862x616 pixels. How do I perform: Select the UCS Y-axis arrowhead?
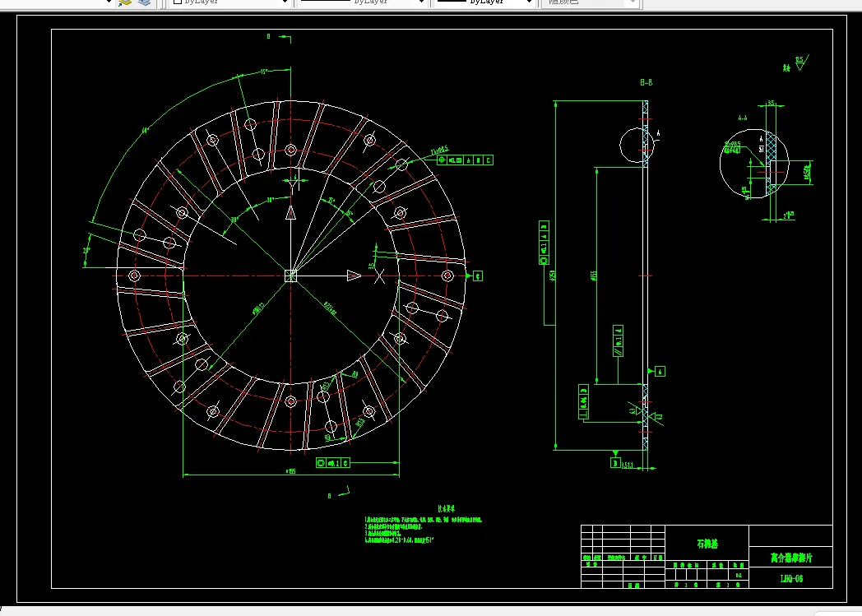point(291,213)
